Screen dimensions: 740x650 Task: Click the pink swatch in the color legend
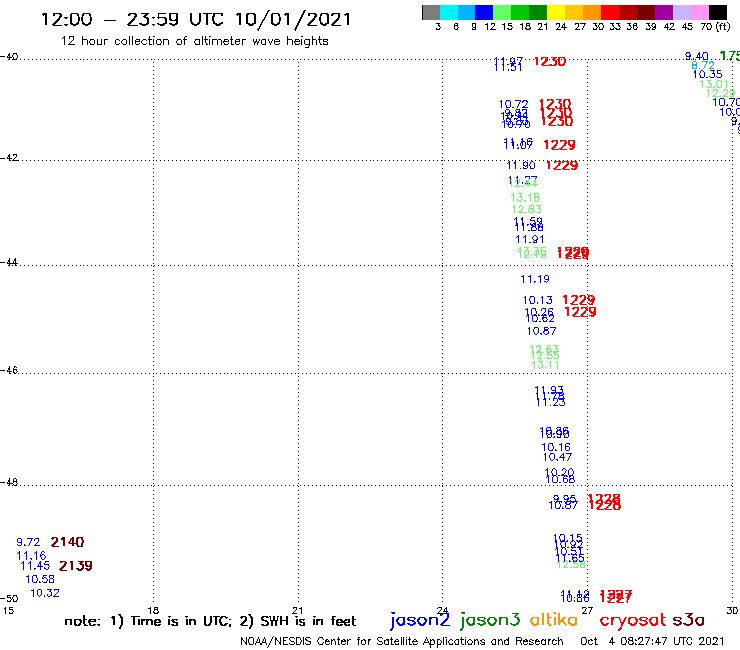[x=699, y=12]
